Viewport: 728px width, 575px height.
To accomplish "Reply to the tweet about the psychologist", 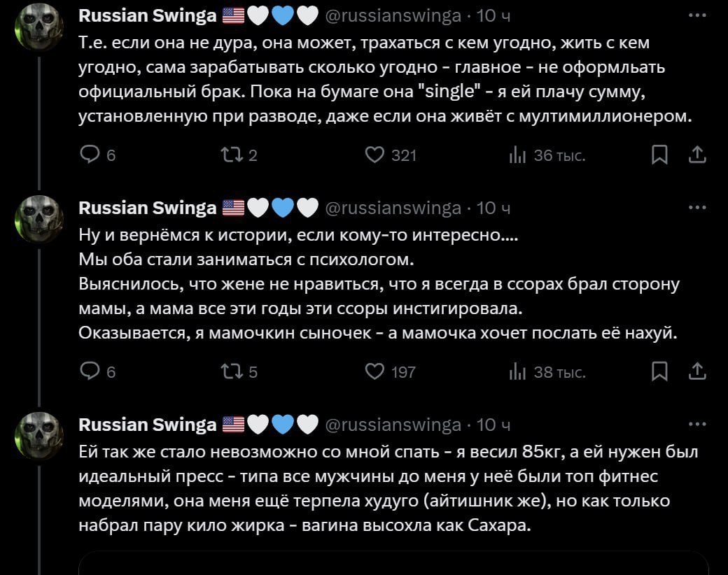I will click(x=90, y=372).
